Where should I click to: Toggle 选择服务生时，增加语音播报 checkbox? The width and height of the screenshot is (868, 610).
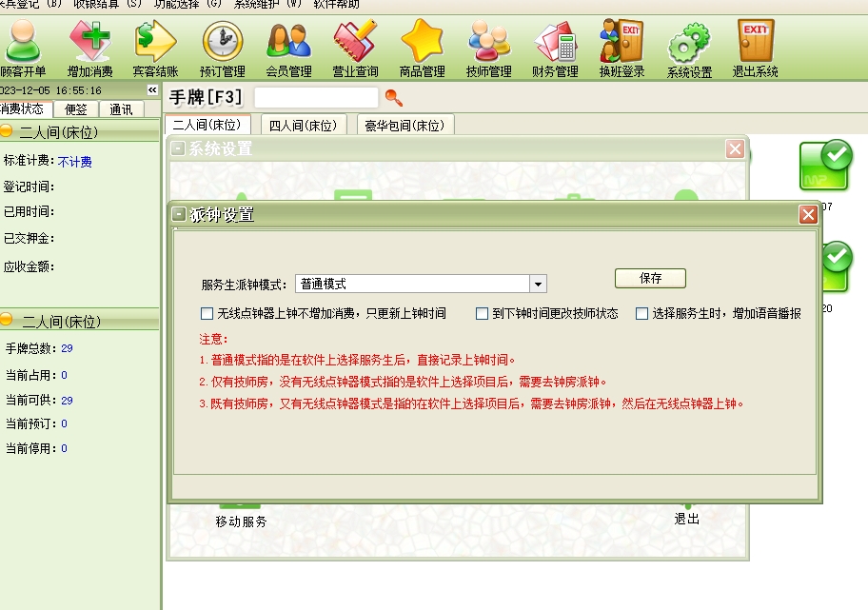tap(642, 313)
